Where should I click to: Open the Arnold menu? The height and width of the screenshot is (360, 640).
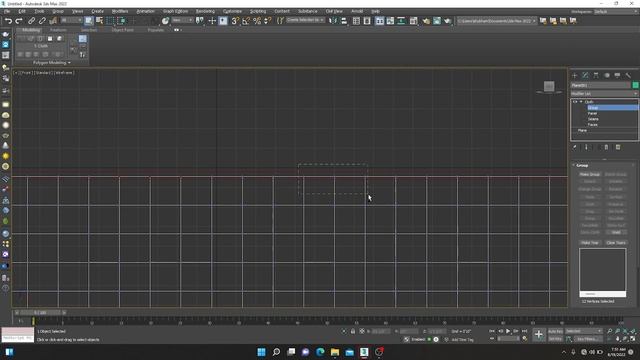(x=357, y=11)
